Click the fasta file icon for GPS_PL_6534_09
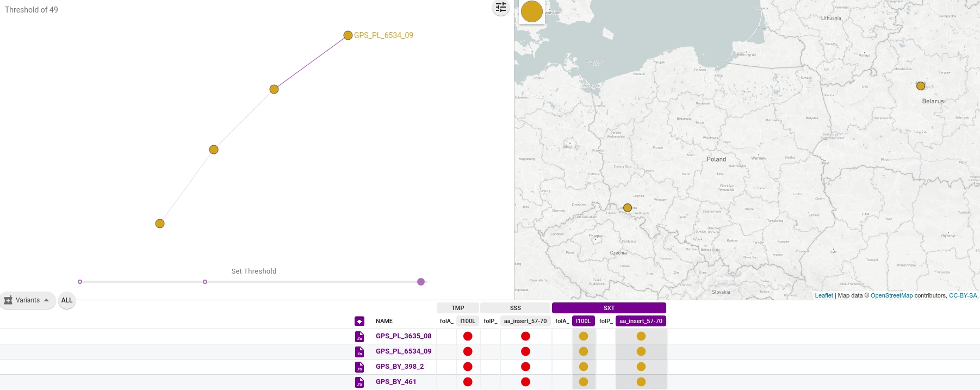Image resolution: width=980 pixels, height=390 pixels. coord(359,352)
